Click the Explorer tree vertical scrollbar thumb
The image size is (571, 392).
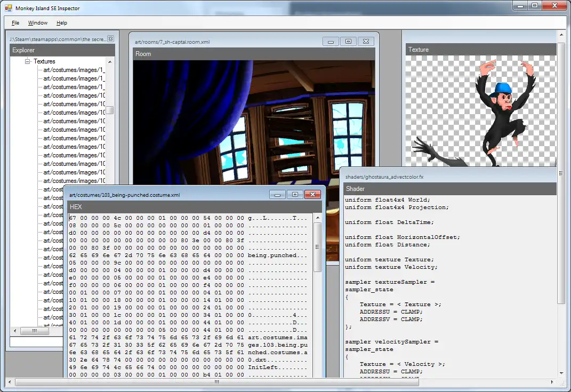(110, 110)
